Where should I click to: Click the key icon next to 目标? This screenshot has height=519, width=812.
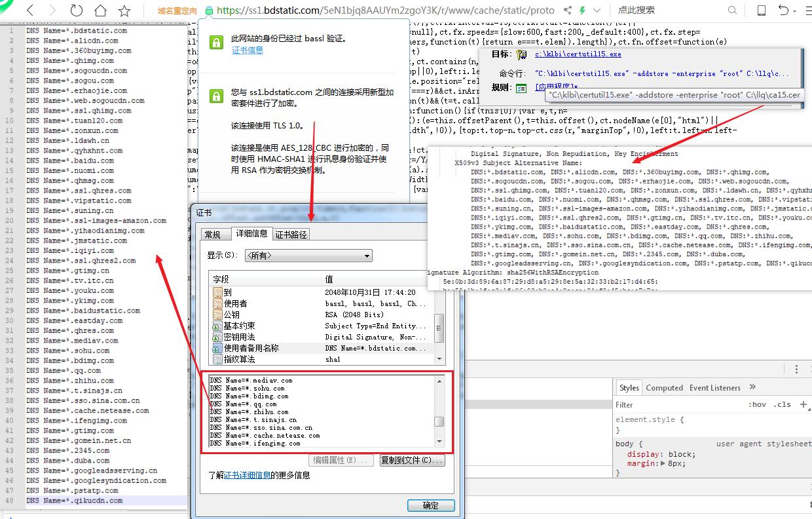click(521, 54)
